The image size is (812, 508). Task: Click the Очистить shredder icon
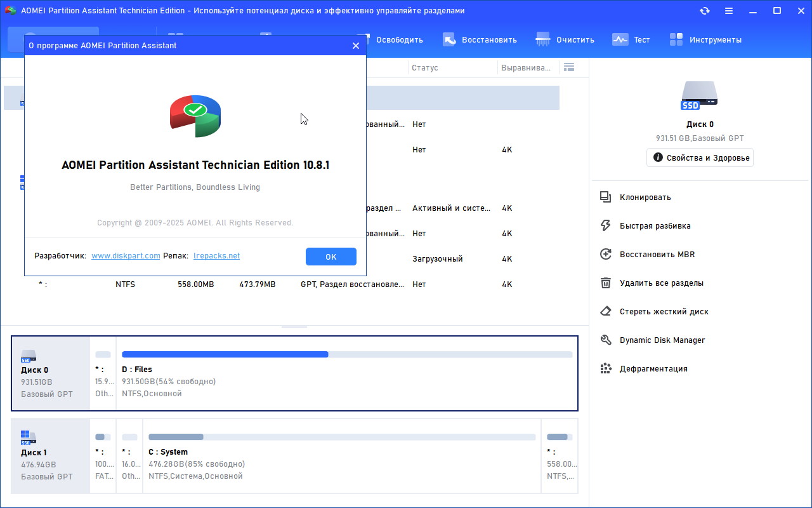(x=543, y=39)
